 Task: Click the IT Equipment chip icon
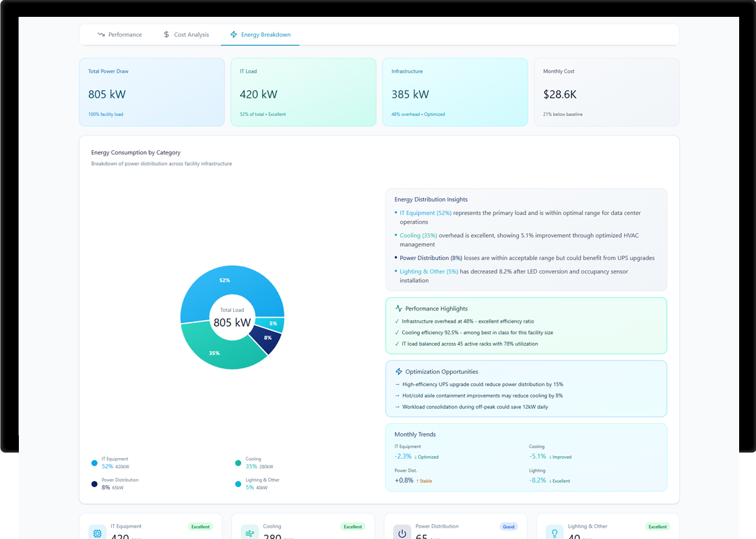tap(97, 533)
